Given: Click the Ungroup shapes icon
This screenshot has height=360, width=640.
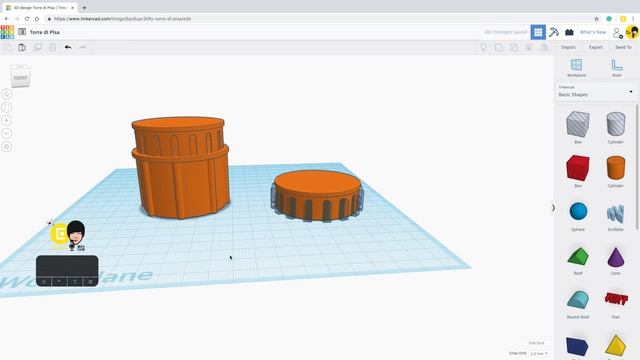Looking at the screenshot, I should pyautogui.click(x=514, y=47).
